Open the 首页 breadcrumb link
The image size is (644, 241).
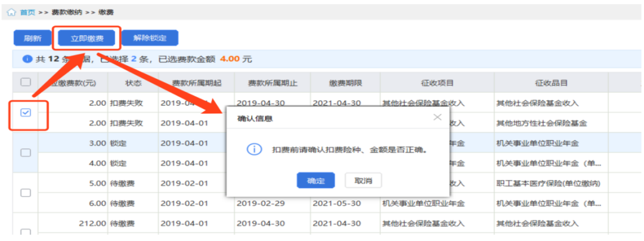(x=27, y=12)
